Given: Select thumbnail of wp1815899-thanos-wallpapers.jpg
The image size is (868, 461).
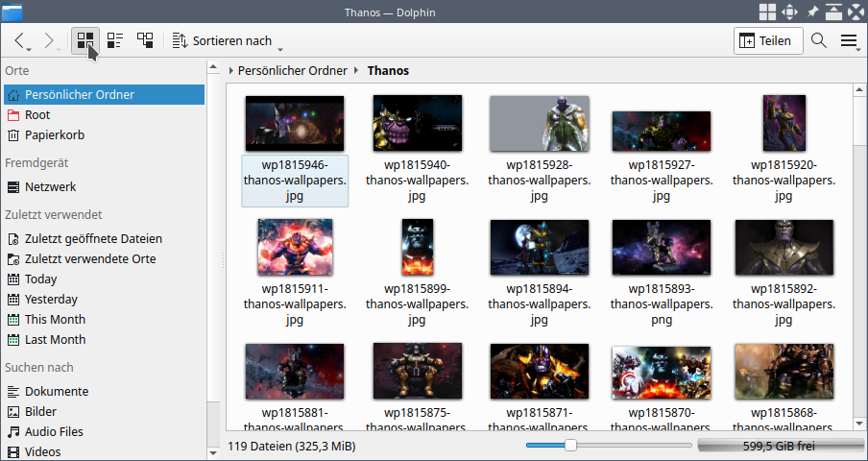Looking at the screenshot, I should (418, 247).
